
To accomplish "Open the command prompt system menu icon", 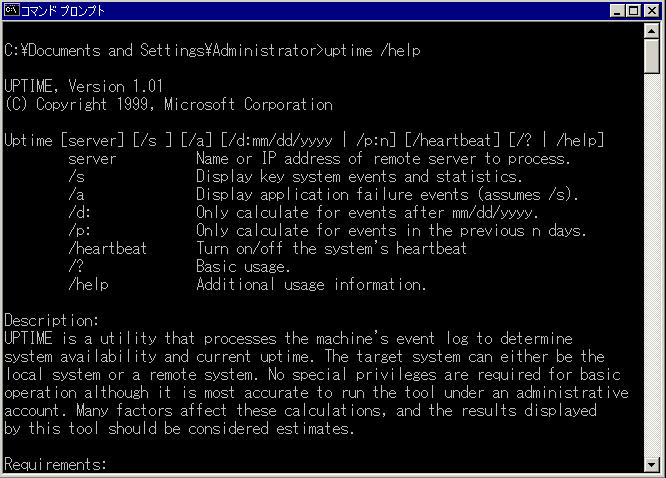I will tap(11, 10).
